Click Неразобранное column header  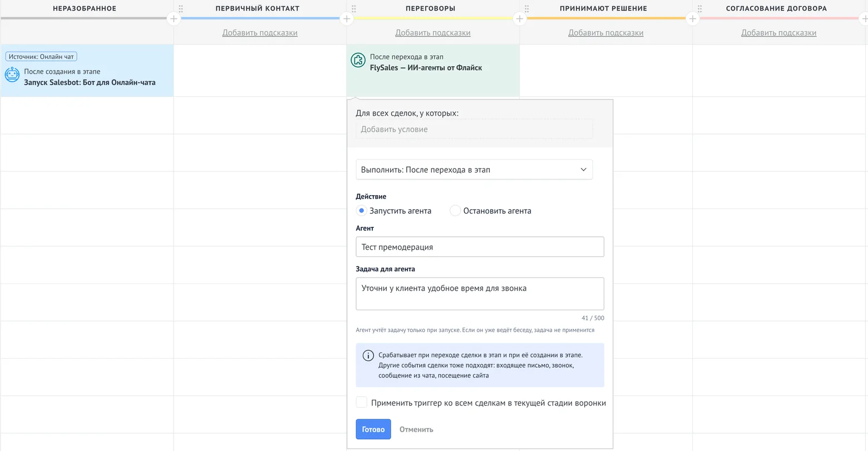85,8
